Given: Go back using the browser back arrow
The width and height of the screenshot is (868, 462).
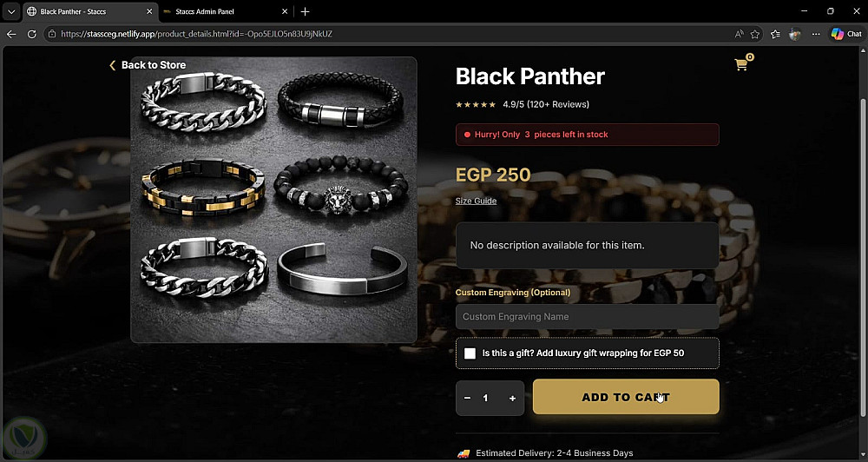Looking at the screenshot, I should pos(11,34).
